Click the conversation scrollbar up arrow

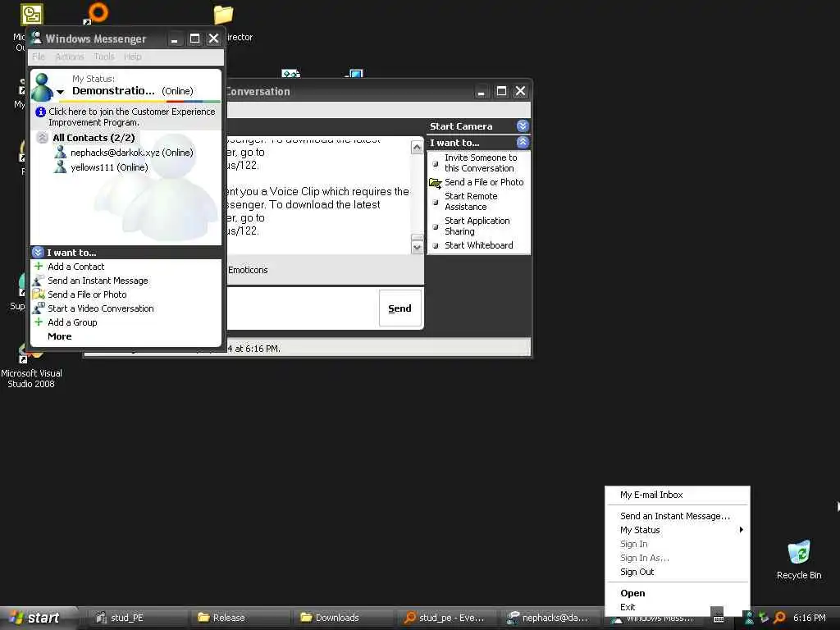(x=417, y=148)
